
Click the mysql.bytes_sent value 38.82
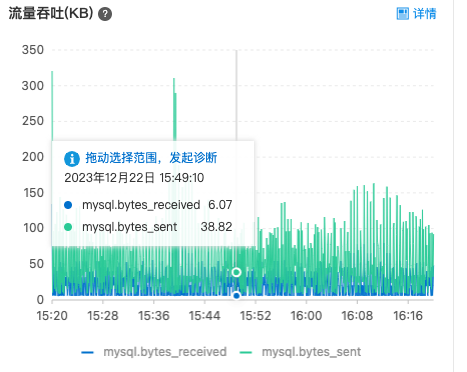point(216,227)
